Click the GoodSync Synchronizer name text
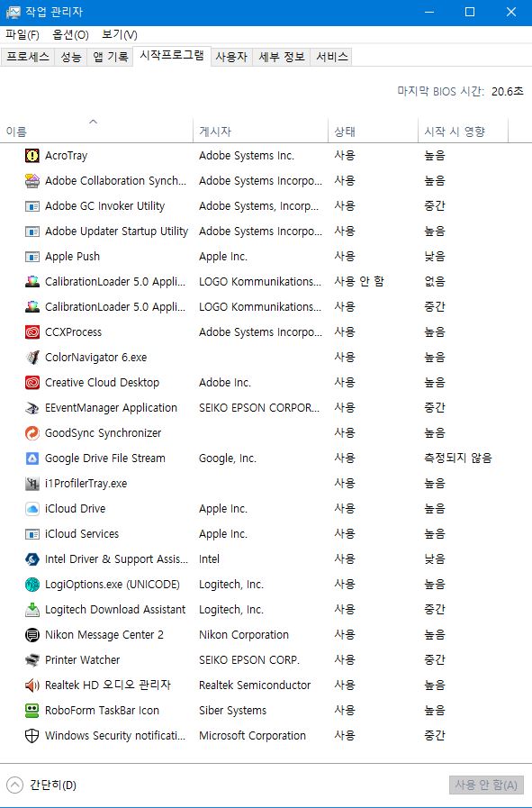This screenshot has width=532, height=808. click(x=103, y=433)
